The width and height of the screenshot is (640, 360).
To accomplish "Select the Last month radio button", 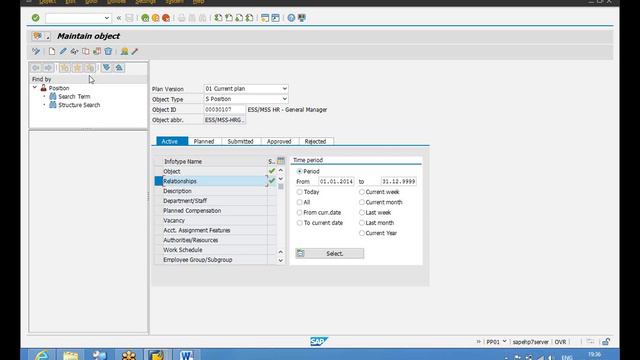I will 362,223.
